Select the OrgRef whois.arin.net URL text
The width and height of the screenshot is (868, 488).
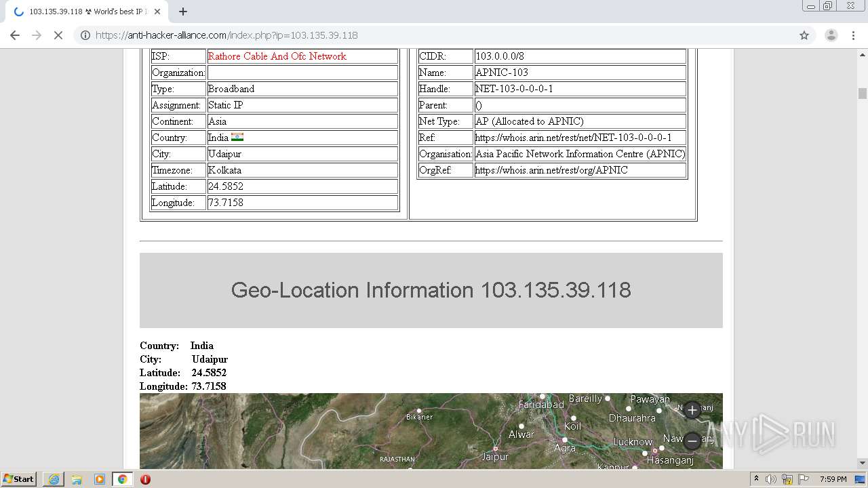(x=551, y=170)
